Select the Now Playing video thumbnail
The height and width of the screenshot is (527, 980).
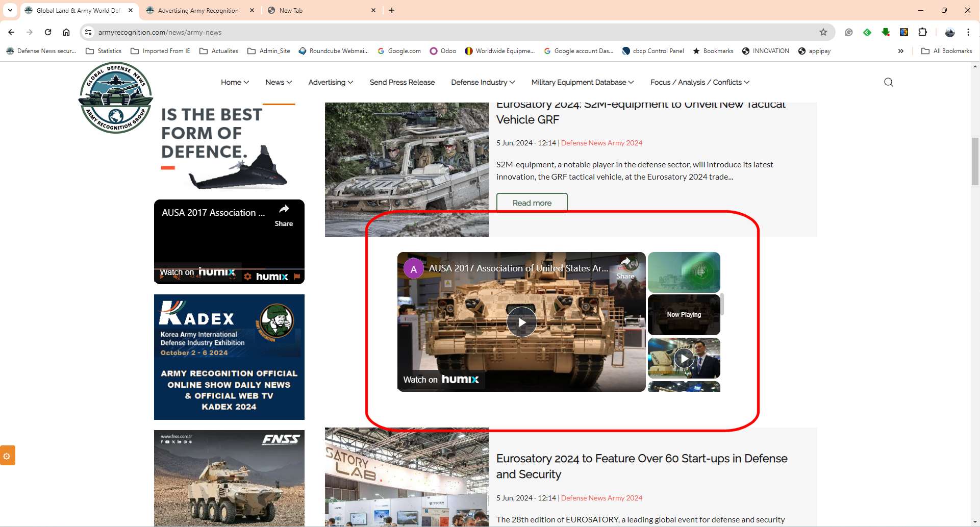click(x=684, y=315)
